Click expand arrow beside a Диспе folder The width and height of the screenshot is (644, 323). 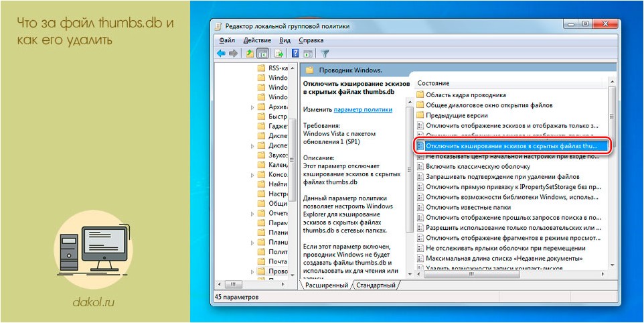point(252,146)
